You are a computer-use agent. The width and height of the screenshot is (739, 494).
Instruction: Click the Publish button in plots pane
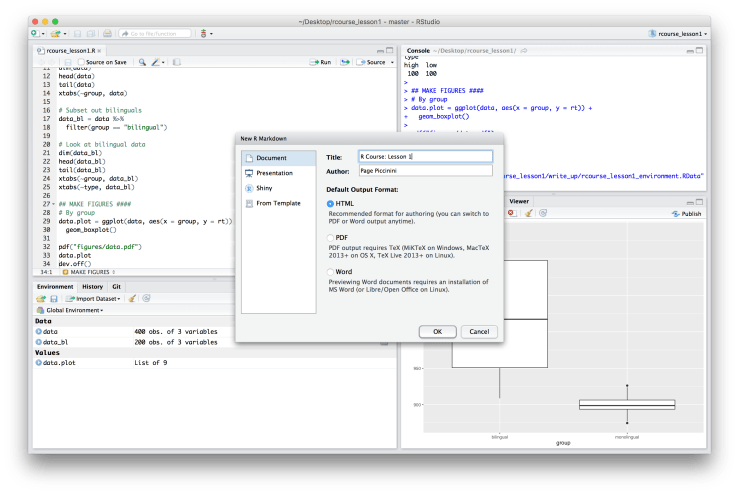pyautogui.click(x=687, y=214)
